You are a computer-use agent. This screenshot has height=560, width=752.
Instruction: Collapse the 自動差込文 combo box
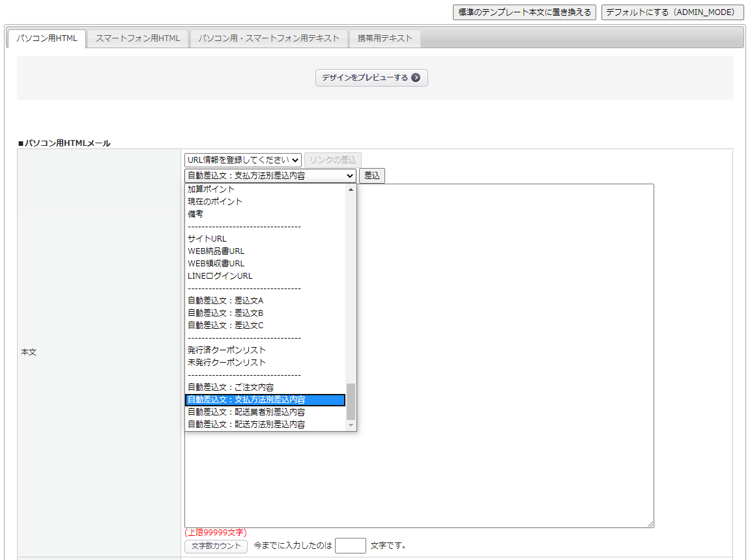click(270, 176)
